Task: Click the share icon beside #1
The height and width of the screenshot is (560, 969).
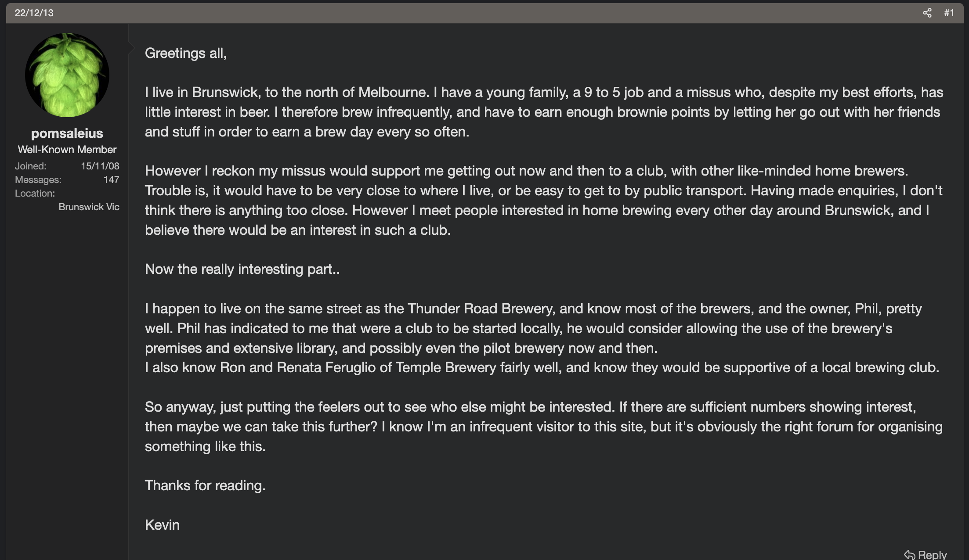Action: click(927, 14)
